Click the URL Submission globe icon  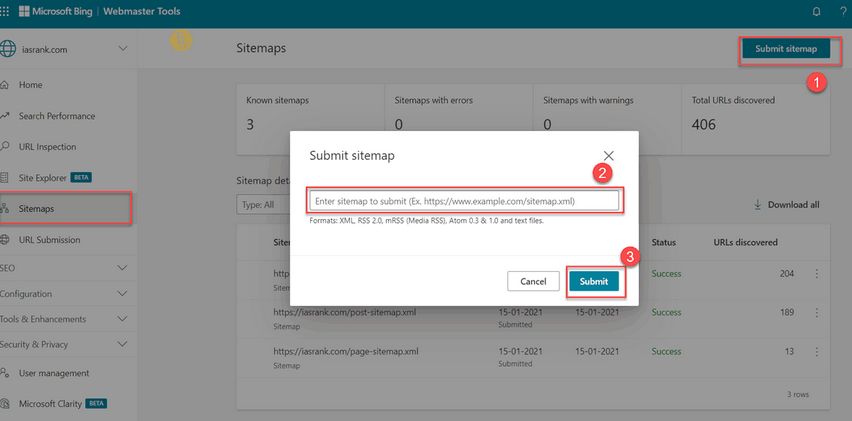coord(5,240)
